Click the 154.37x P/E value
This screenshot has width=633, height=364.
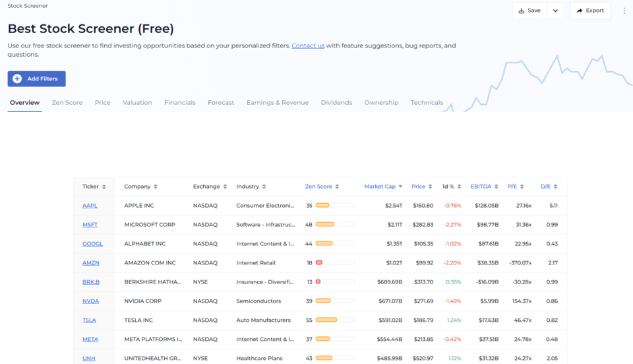522,301
